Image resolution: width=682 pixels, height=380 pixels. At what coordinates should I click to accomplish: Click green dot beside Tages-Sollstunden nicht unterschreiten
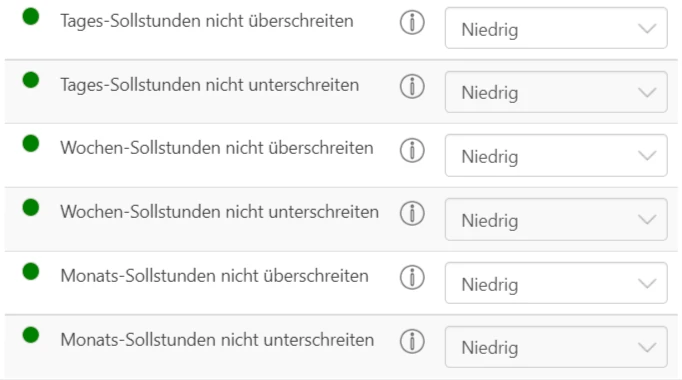31,80
